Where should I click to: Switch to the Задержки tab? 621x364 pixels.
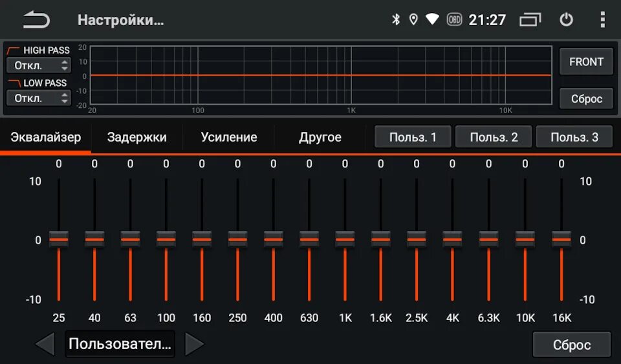[136, 137]
